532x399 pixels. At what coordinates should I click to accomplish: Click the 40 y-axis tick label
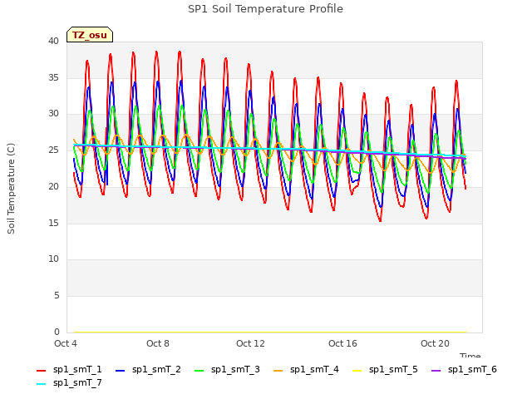pos(53,41)
